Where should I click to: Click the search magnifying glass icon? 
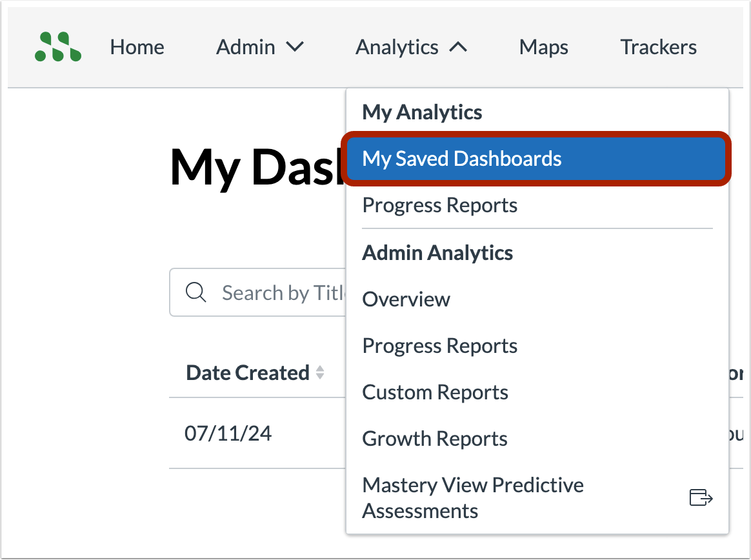click(x=196, y=292)
